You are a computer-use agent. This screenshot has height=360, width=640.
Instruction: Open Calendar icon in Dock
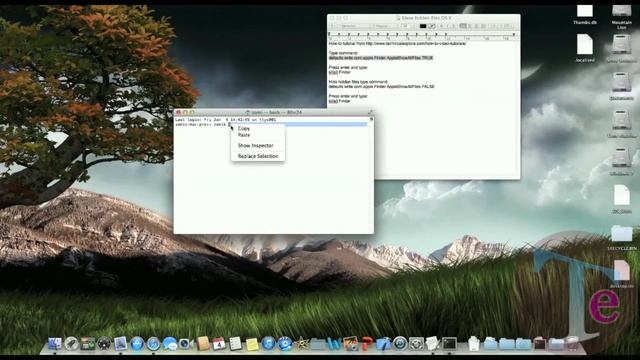(219, 344)
